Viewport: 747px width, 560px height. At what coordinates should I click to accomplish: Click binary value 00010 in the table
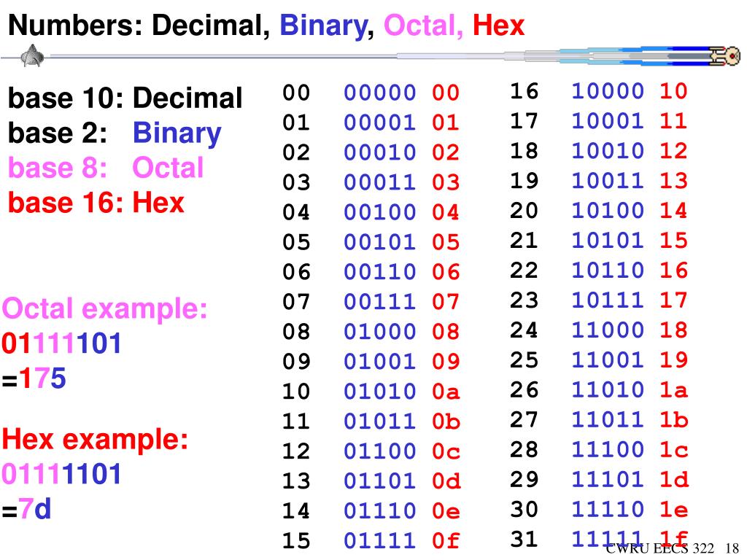379,152
